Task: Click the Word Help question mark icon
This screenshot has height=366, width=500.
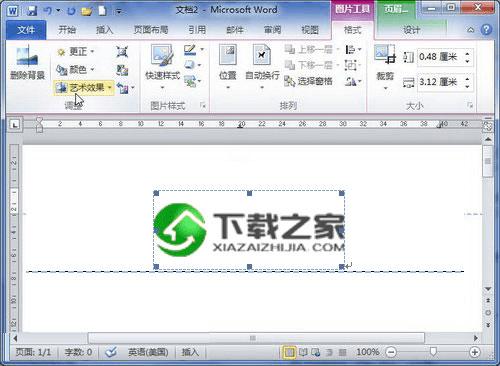Action: pos(487,30)
